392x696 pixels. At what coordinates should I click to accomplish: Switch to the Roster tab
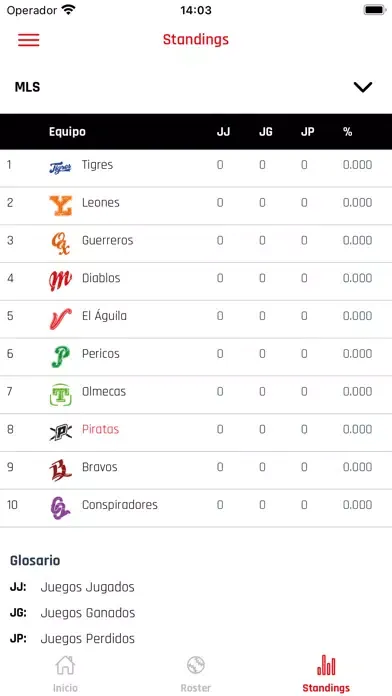196,674
